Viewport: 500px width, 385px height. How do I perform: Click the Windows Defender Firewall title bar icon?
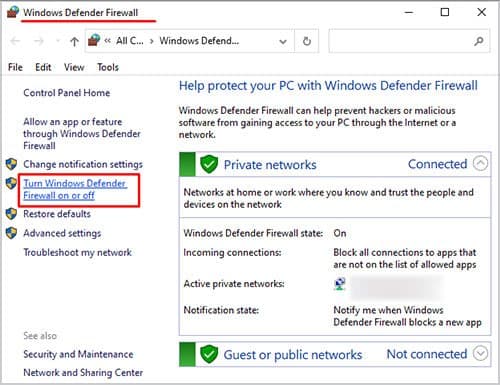click(x=13, y=12)
